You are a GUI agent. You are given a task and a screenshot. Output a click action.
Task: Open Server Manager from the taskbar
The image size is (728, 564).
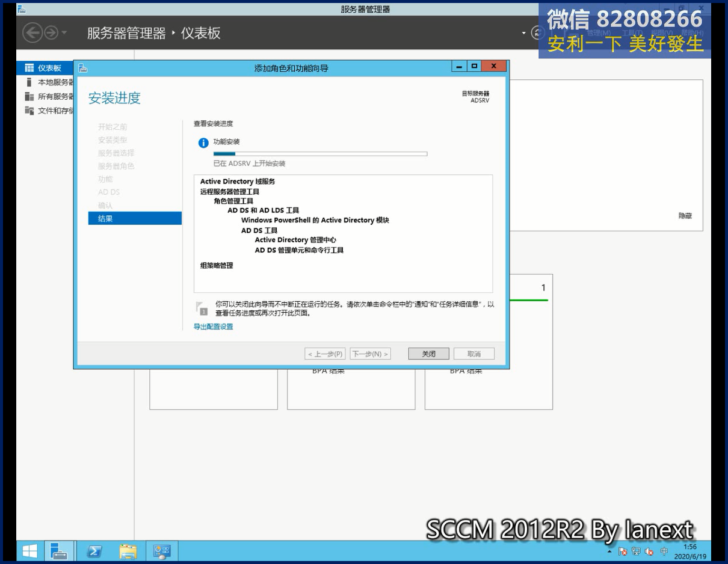coord(59,551)
